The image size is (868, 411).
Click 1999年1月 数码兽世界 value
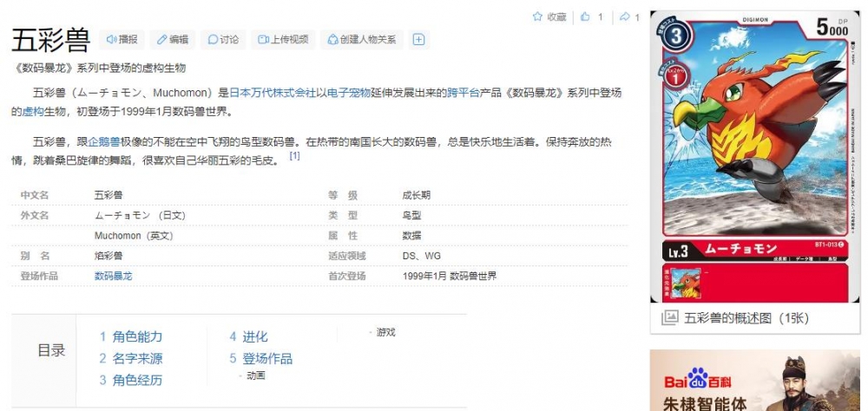(x=450, y=276)
